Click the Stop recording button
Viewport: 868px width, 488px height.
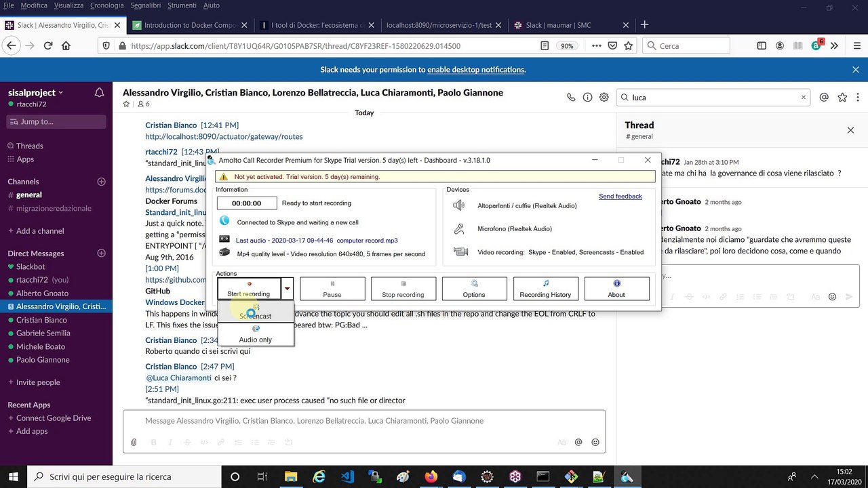point(403,289)
